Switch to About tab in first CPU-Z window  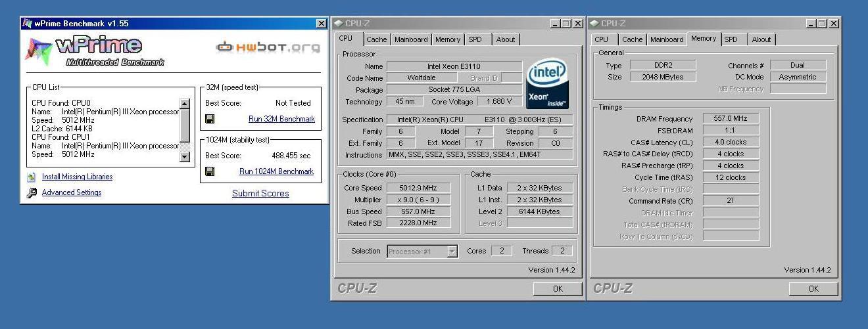pos(506,39)
